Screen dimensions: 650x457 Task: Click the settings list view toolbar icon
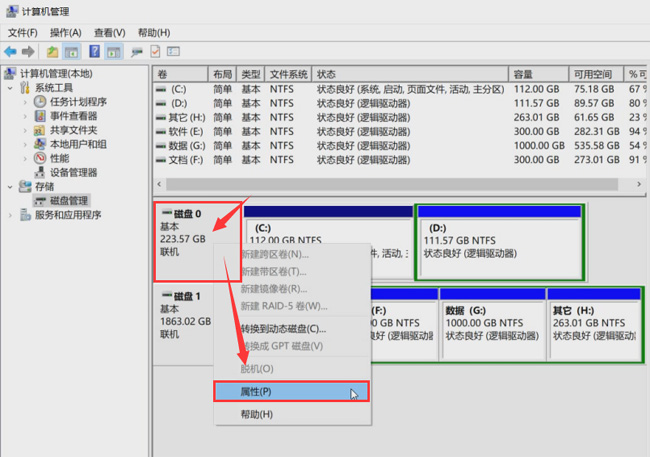173,51
